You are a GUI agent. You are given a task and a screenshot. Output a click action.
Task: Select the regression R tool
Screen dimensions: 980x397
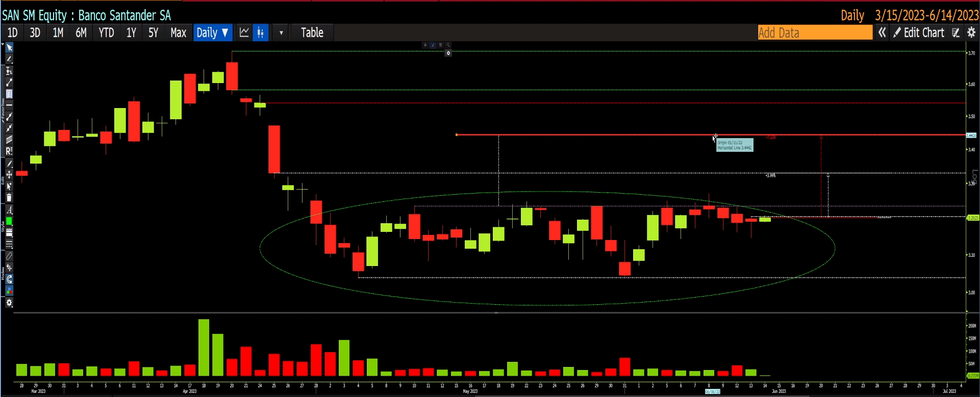coord(9,151)
